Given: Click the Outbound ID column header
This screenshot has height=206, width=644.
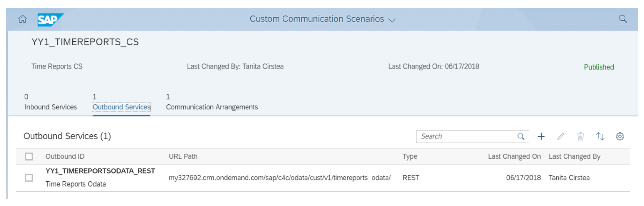Looking at the screenshot, I should click(65, 156).
